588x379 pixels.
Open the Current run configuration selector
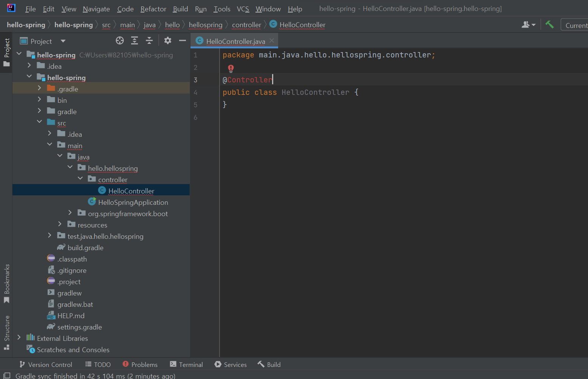(575, 25)
